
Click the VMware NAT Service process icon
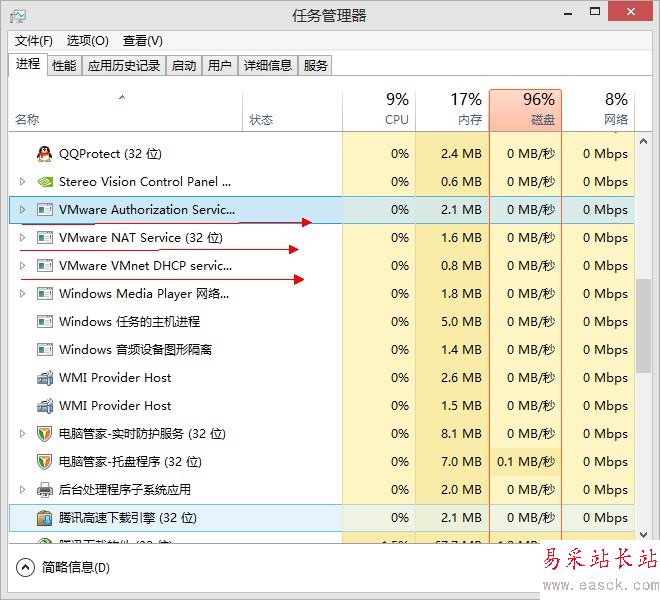pos(45,237)
